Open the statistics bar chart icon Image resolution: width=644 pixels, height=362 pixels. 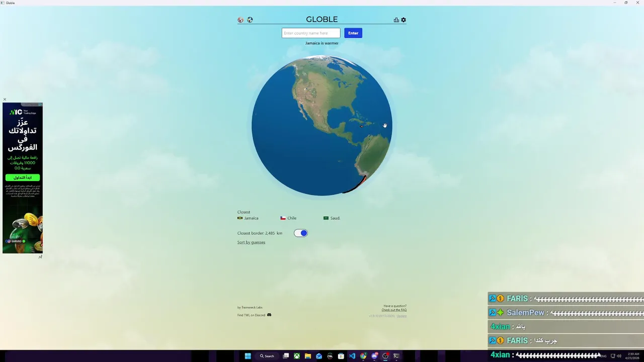(x=396, y=20)
